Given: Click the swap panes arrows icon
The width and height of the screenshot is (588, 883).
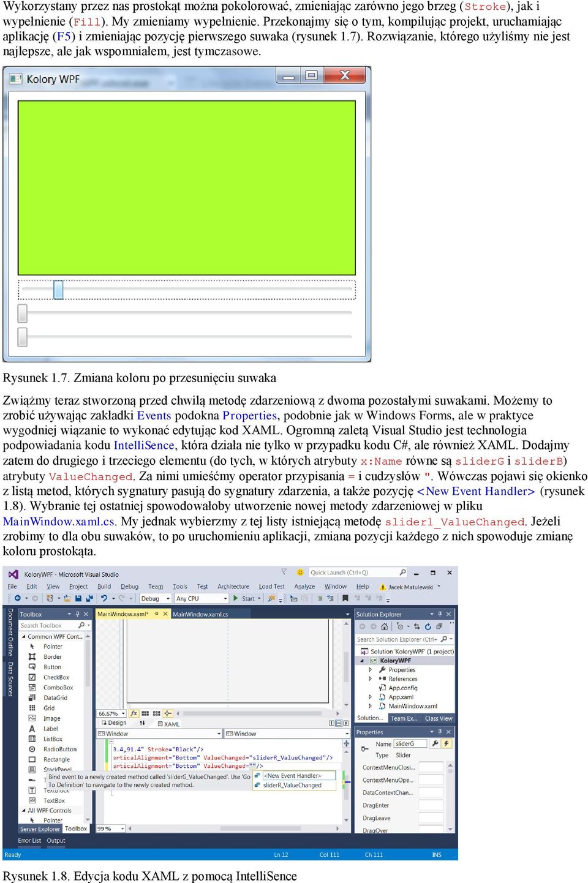Looking at the screenshot, I should 142,723.
